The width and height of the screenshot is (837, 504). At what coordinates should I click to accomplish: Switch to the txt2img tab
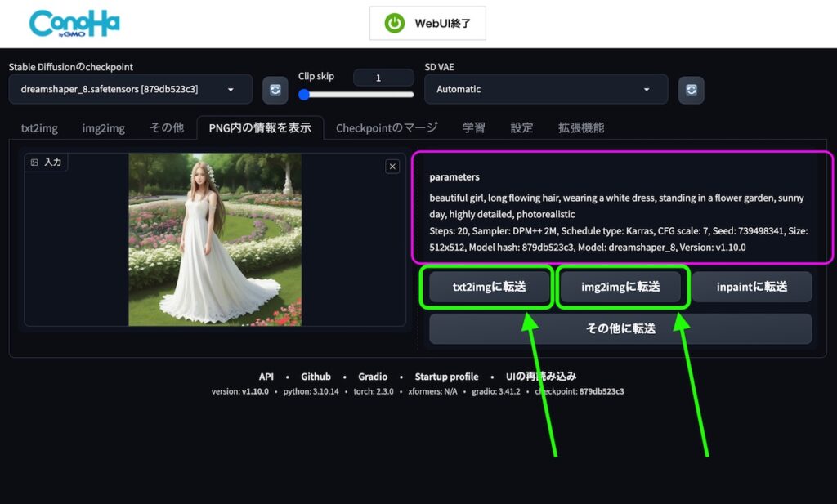39,128
